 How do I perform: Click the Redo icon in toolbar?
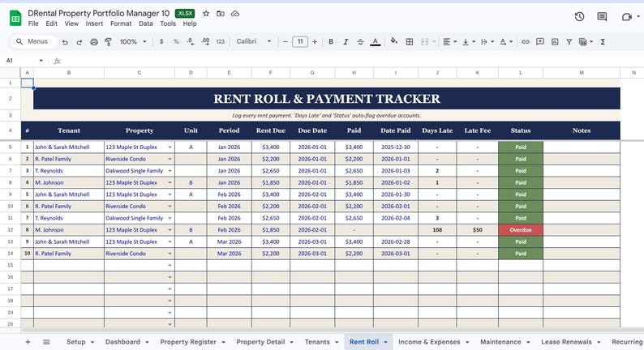point(79,42)
